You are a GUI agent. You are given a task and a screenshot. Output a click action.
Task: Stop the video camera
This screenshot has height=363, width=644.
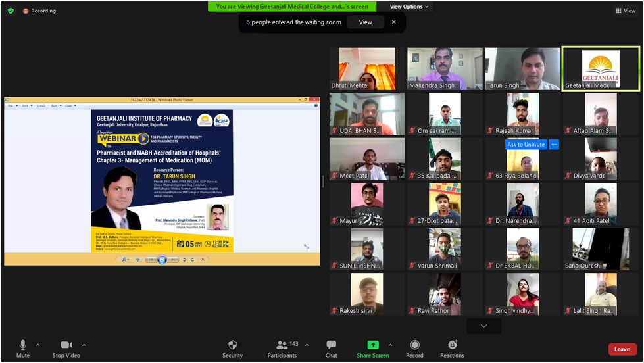click(66, 349)
